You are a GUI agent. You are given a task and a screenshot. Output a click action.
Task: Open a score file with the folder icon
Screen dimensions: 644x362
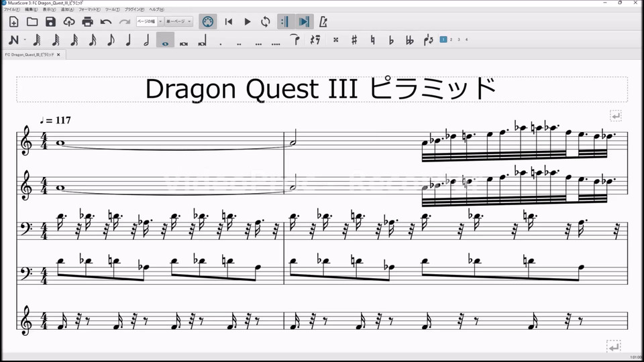(x=32, y=21)
